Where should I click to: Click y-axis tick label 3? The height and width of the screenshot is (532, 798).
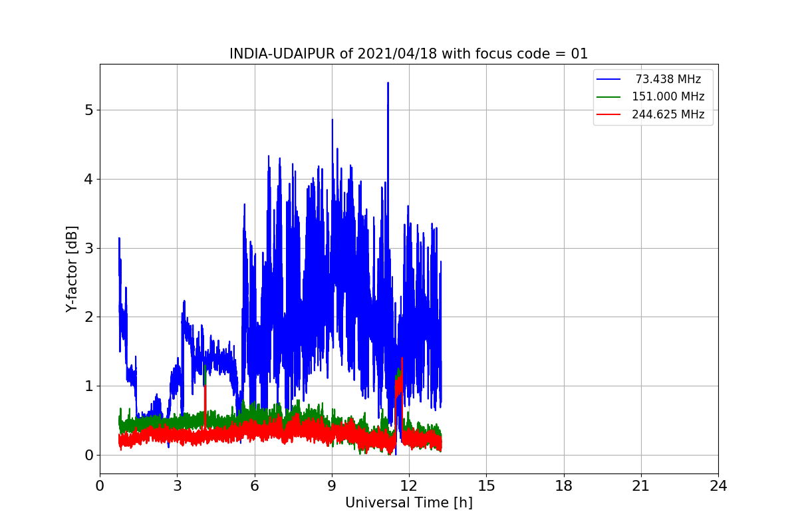coord(88,248)
